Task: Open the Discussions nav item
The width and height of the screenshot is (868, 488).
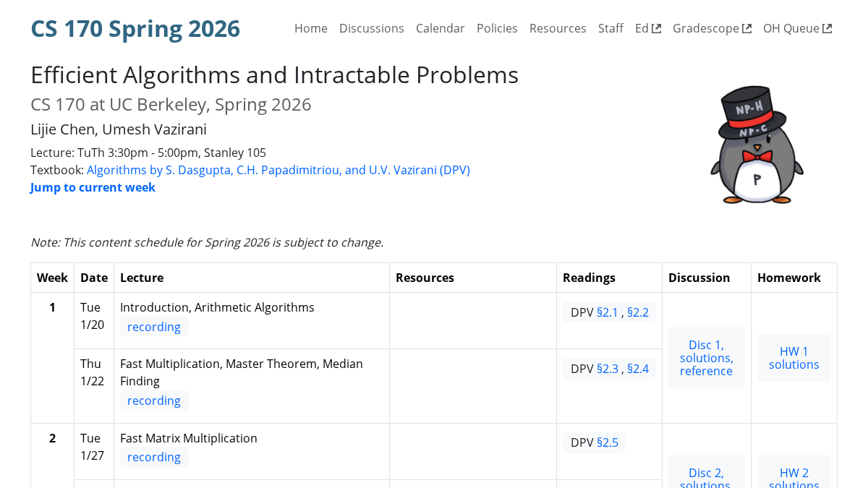Action: click(372, 28)
